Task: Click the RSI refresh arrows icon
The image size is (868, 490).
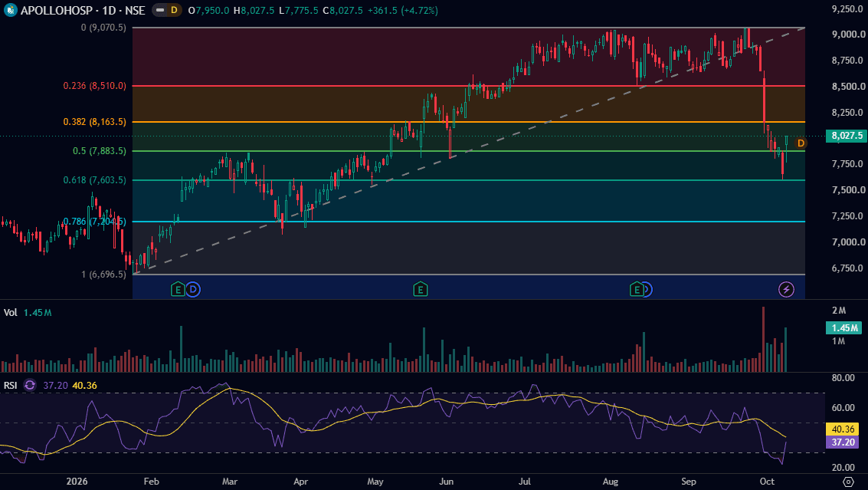Action: 30,385
